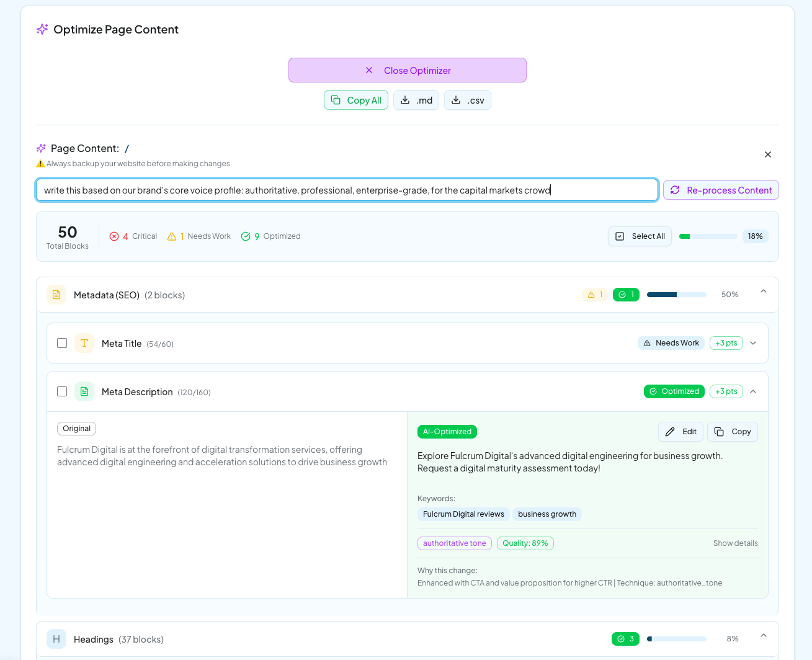Click the Metadata (SEO) document icon
Viewport: 812px width, 660px height.
(56, 295)
